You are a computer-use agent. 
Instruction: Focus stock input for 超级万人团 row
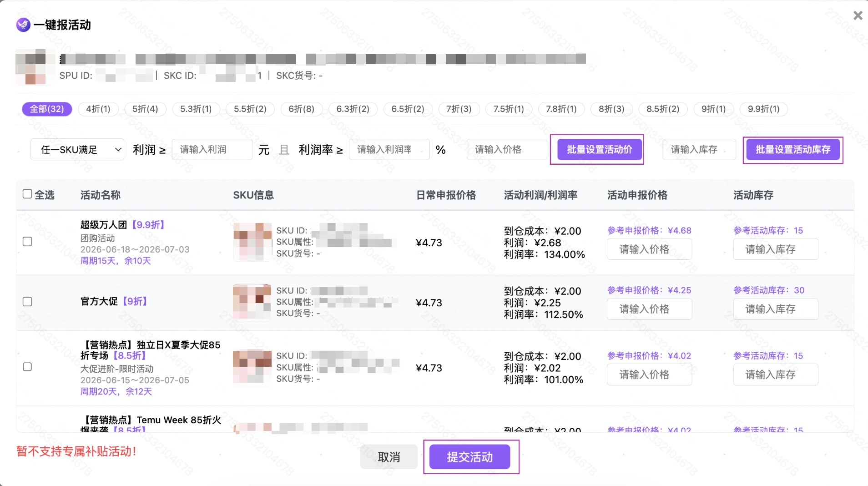[x=776, y=249]
